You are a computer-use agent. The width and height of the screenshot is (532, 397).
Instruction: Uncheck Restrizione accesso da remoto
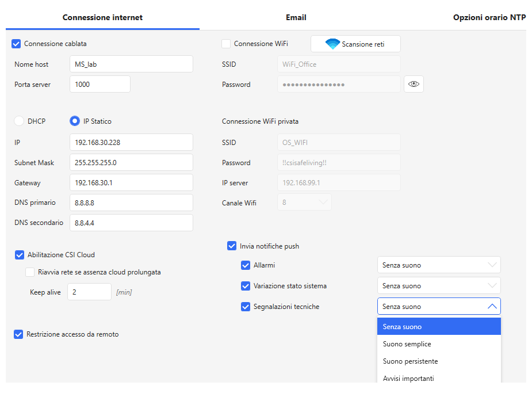click(x=18, y=334)
